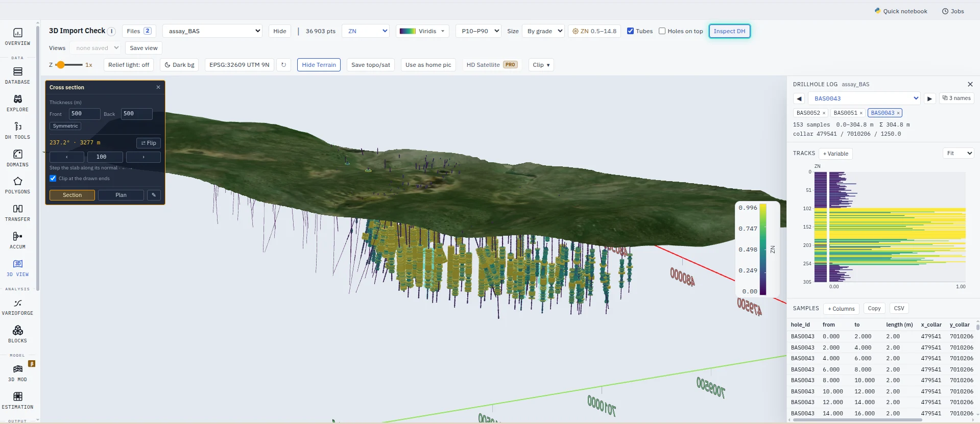Screen dimensions: 980x424
Task: Open the ZN variable dropdown
Action: click(366, 31)
